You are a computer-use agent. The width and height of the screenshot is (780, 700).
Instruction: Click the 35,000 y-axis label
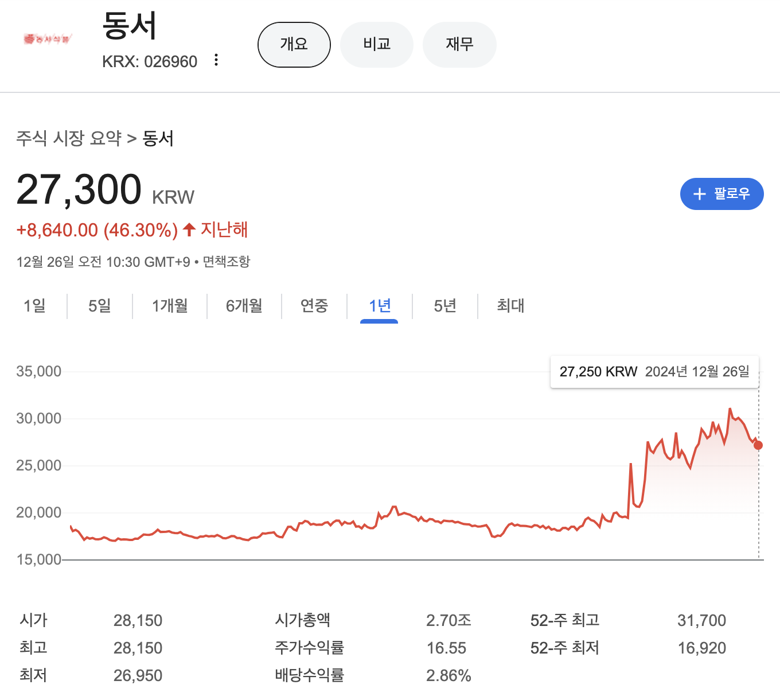click(x=39, y=371)
